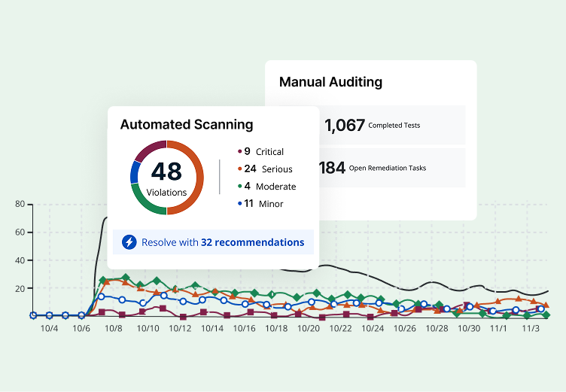Click the 10/26 date label on the x-axis
Image resolution: width=566 pixels, height=392 pixels.
[406, 329]
